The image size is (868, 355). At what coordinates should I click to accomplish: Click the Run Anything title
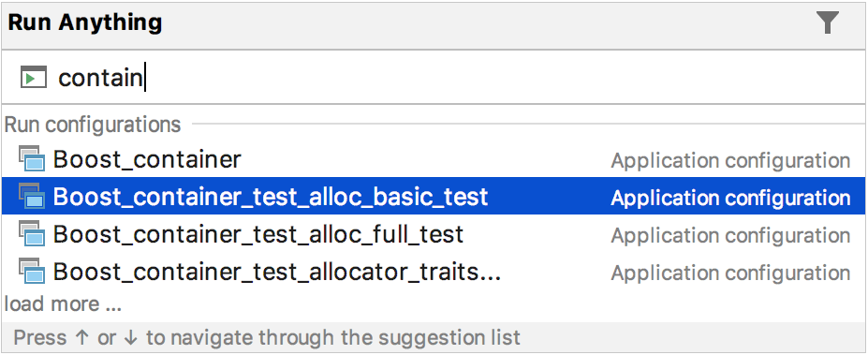[x=84, y=22]
